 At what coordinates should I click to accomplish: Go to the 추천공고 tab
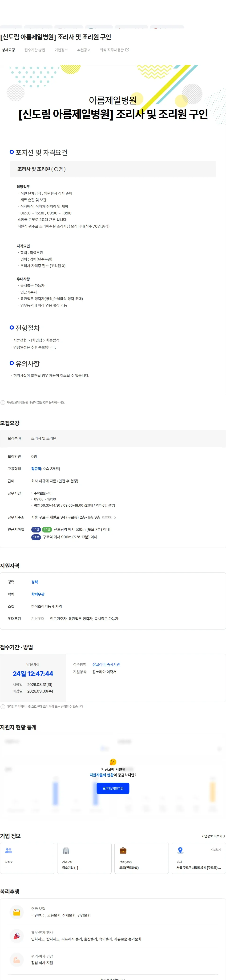click(x=84, y=50)
